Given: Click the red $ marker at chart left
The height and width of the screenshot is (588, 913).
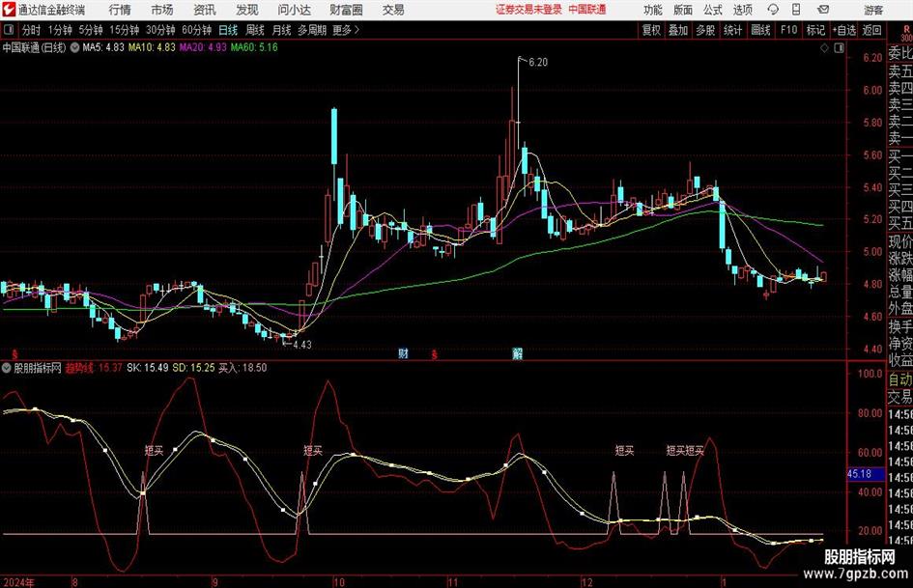Looking at the screenshot, I should pyautogui.click(x=14, y=354).
